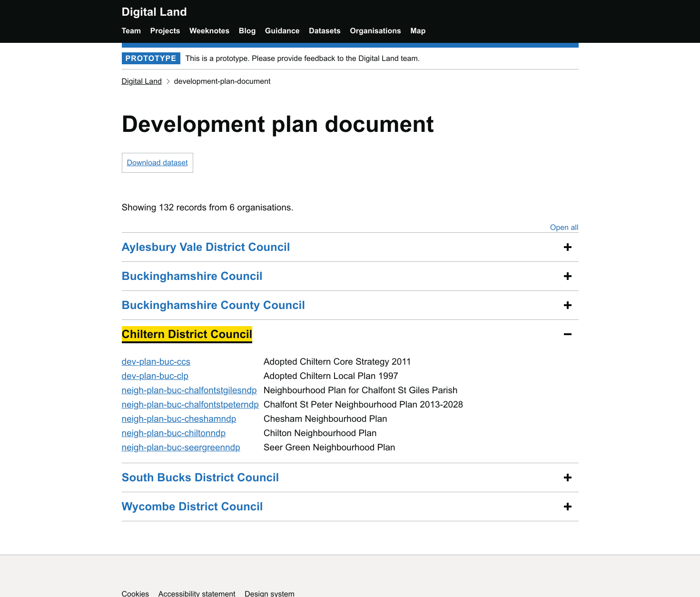Click the minus icon beside Chiltern District Council
Image resolution: width=700 pixels, height=597 pixels.
(x=567, y=334)
